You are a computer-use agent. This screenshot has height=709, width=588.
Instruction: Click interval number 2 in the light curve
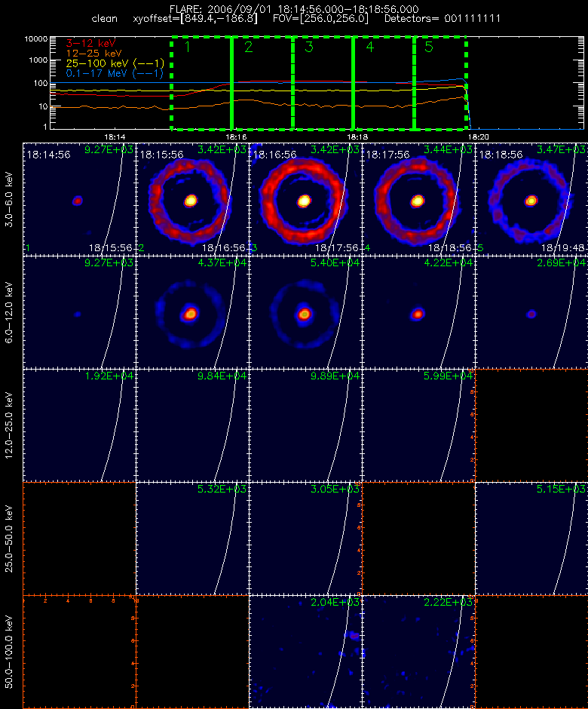pos(248,47)
